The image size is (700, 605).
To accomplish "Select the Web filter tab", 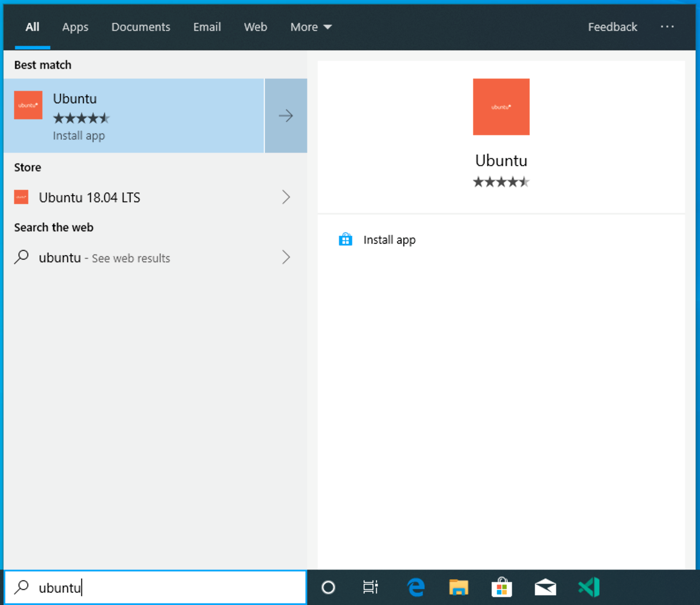I will point(255,27).
